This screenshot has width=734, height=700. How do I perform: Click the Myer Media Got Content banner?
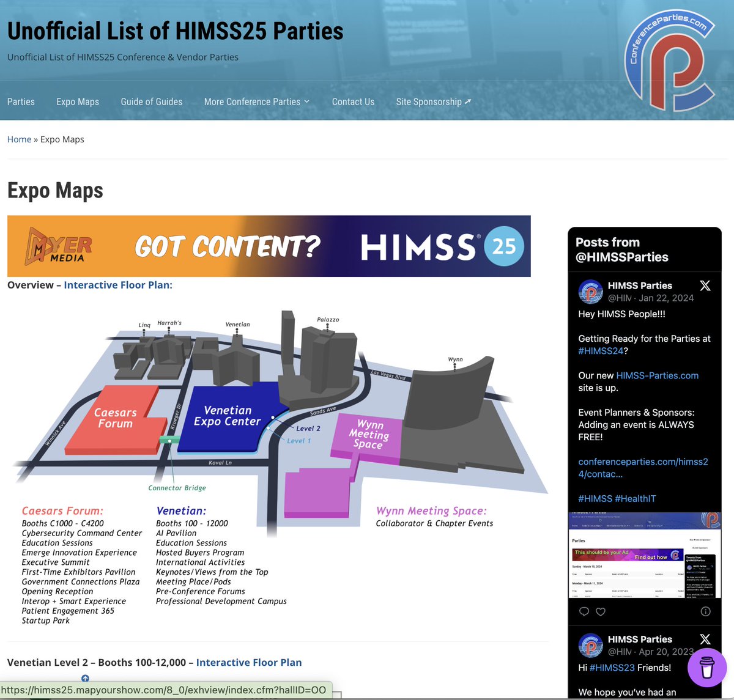pos(269,246)
